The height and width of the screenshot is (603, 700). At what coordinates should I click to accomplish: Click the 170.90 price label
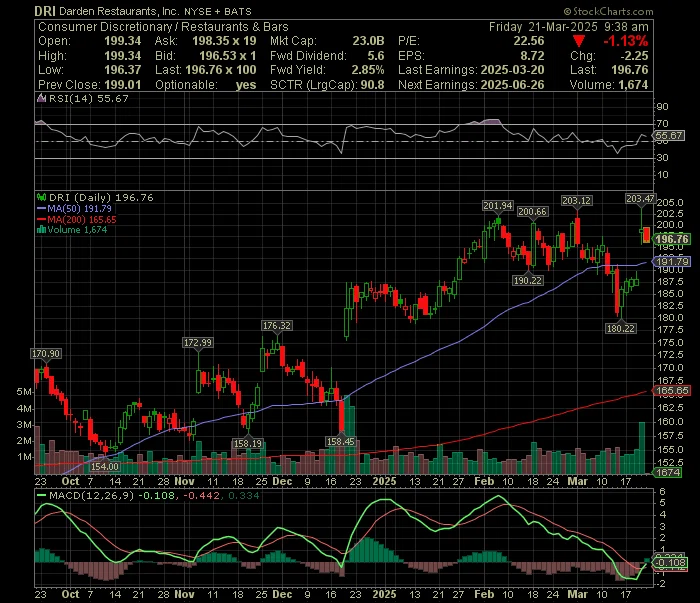click(46, 354)
